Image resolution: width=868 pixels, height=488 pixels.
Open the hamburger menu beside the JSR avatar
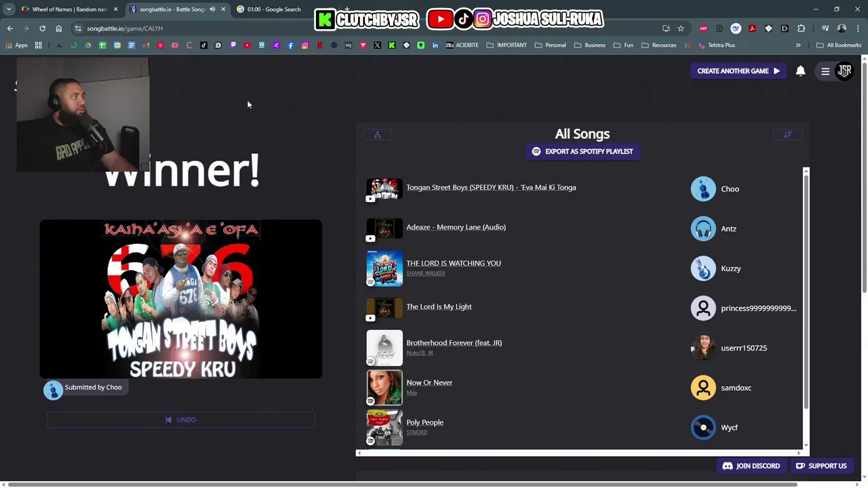pyautogui.click(x=825, y=71)
